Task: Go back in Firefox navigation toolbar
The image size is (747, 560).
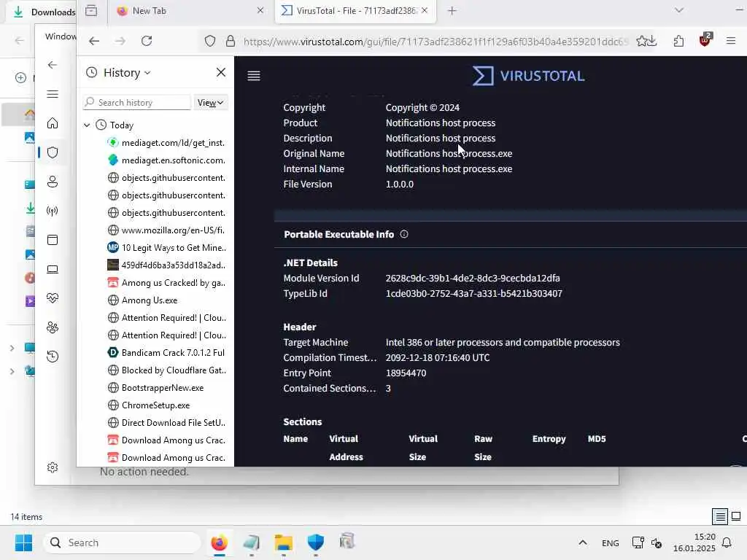Action: [94, 42]
